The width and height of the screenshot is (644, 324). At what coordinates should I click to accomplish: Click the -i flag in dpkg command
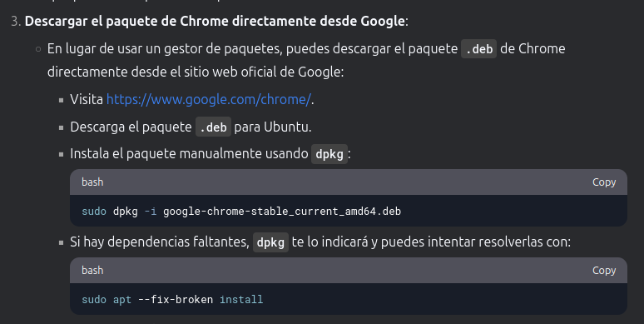pyautogui.click(x=151, y=212)
